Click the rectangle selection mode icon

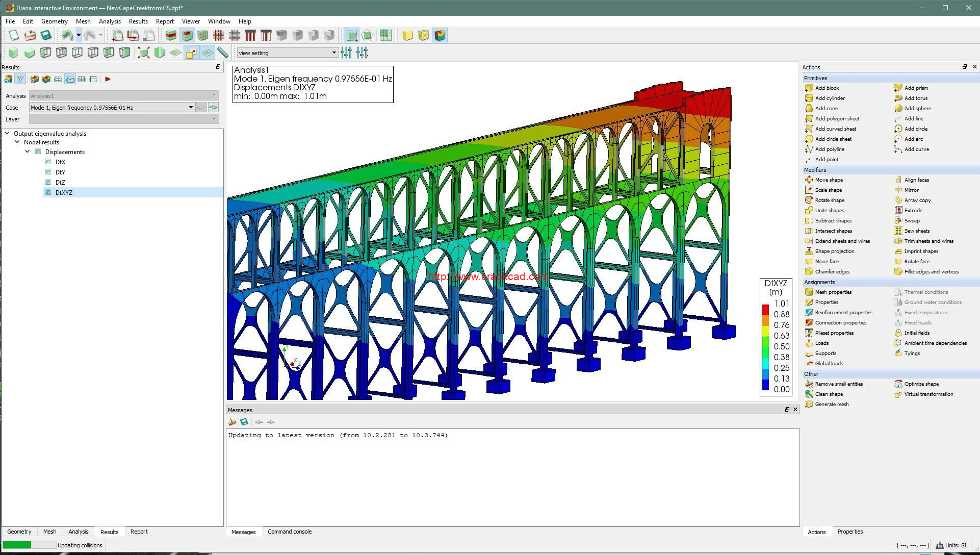coord(351,35)
